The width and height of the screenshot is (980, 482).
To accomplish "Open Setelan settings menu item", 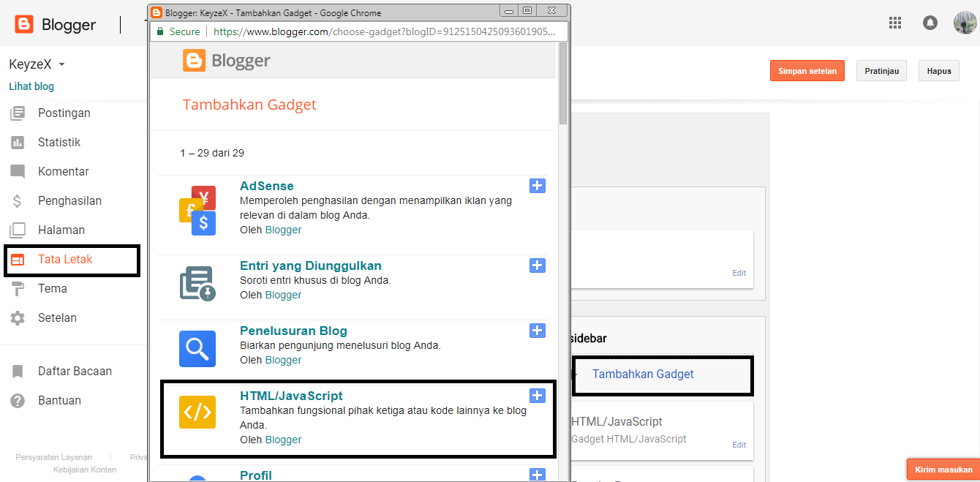I will coord(57,317).
